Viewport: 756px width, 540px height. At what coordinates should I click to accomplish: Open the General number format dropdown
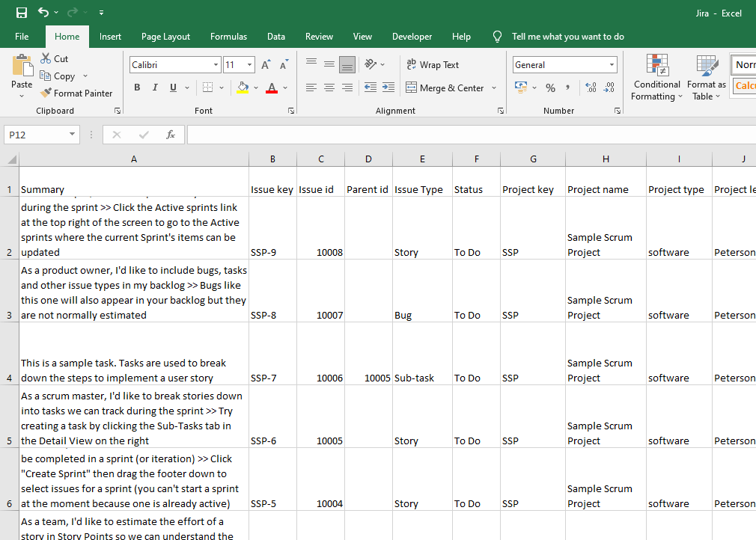(612, 64)
